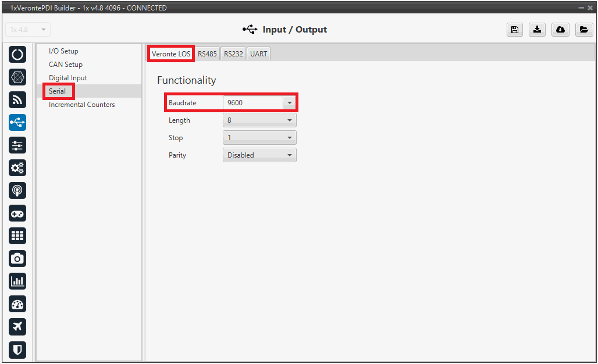
Task: Click the sliders icon in sidebar
Action: pyautogui.click(x=18, y=145)
